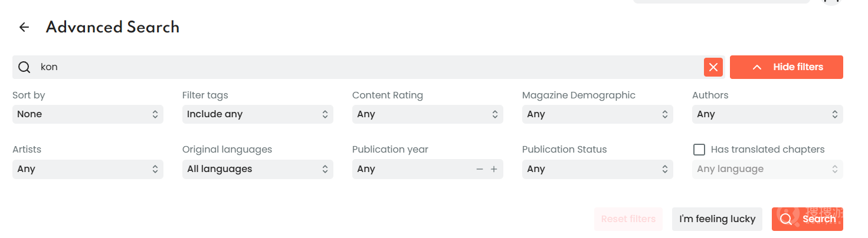868x238 pixels.
Task: Click the minus icon in Publication year
Action: [x=480, y=169]
